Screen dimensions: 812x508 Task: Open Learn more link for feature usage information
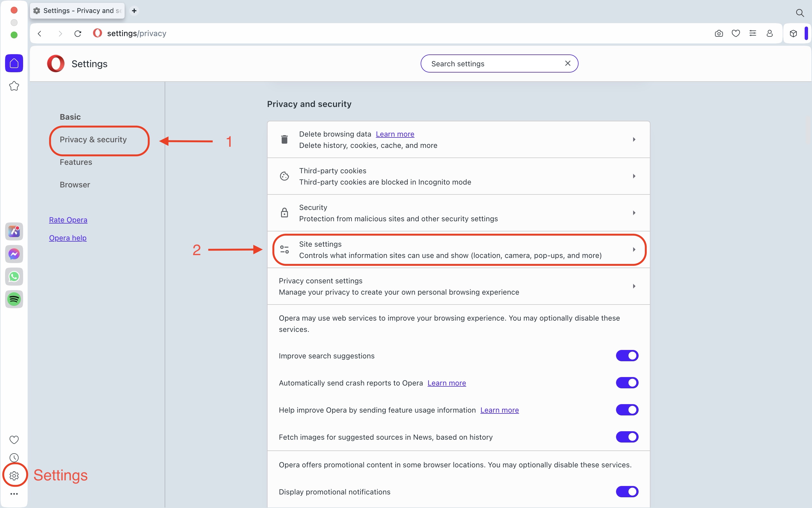[x=499, y=410]
